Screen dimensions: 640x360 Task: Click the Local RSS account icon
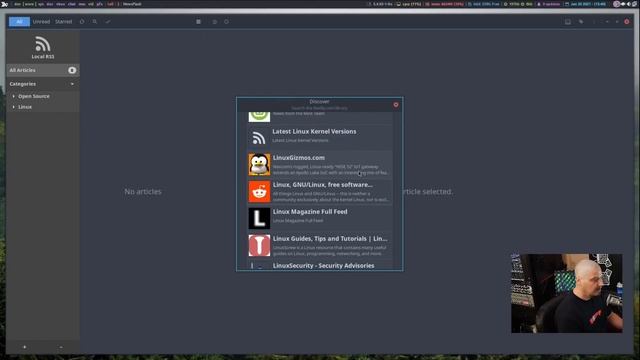point(42,44)
